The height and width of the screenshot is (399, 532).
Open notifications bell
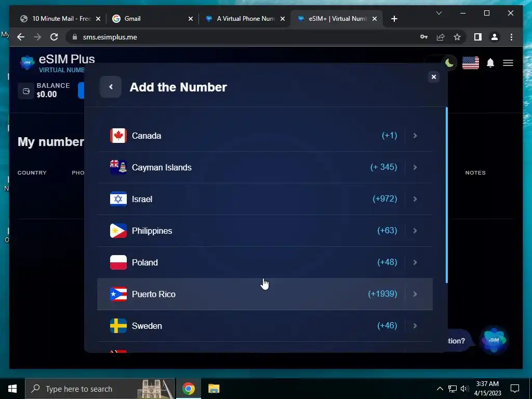click(x=490, y=63)
